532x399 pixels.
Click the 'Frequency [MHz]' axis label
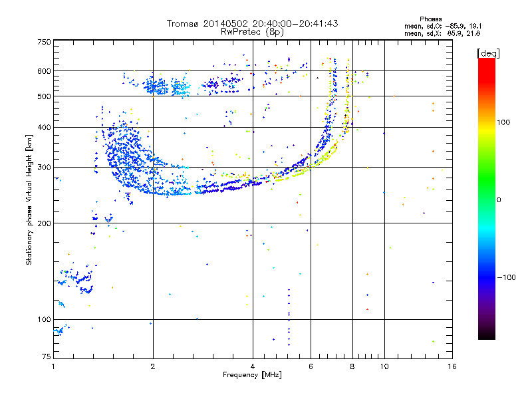pos(252,375)
